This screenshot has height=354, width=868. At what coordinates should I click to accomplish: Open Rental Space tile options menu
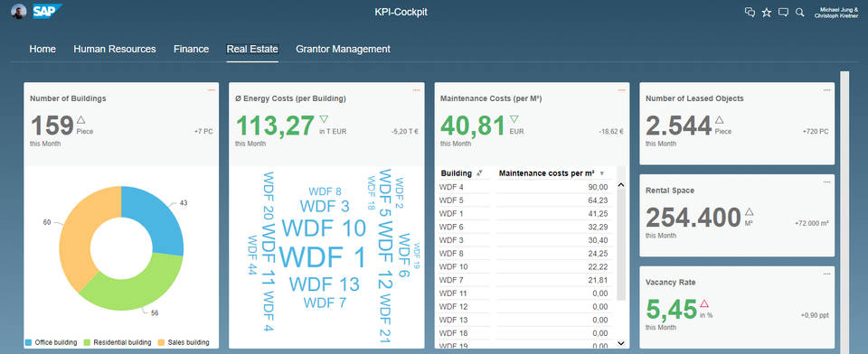[x=827, y=182]
